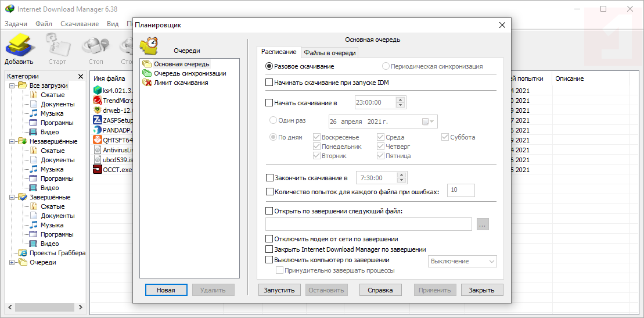
Task: Click the file path input field
Action: 369,224
